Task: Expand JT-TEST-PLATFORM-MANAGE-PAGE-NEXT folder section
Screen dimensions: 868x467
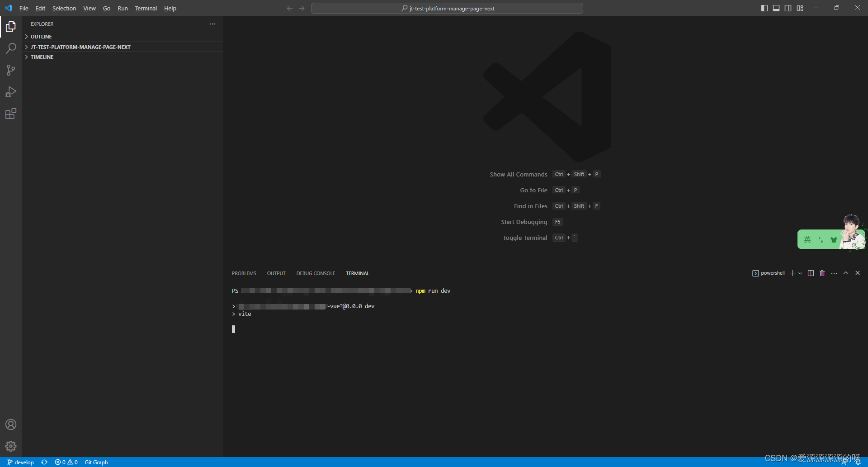Action: (x=122, y=47)
